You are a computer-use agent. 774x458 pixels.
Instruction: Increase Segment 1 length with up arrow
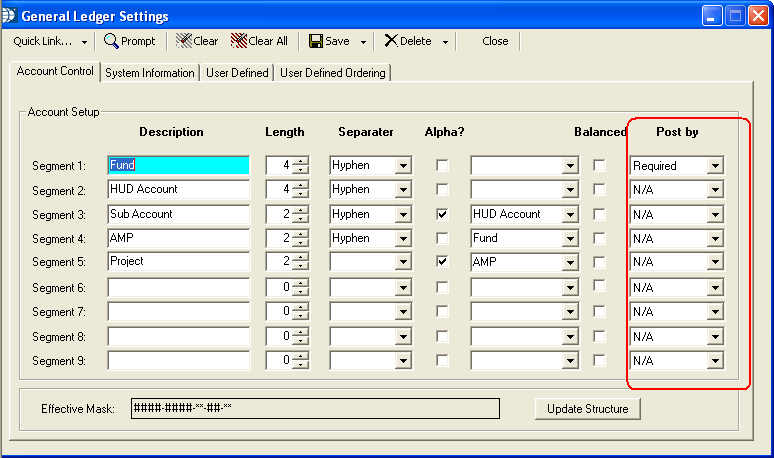click(300, 161)
